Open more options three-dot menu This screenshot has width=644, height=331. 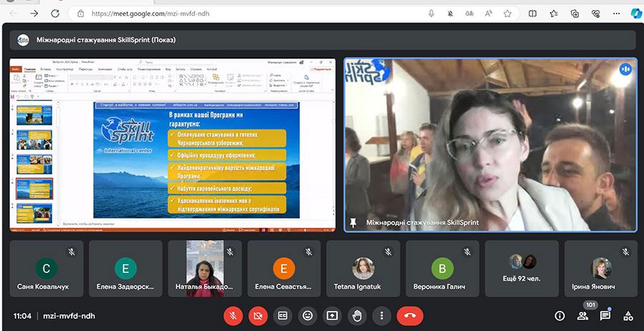coord(381,316)
